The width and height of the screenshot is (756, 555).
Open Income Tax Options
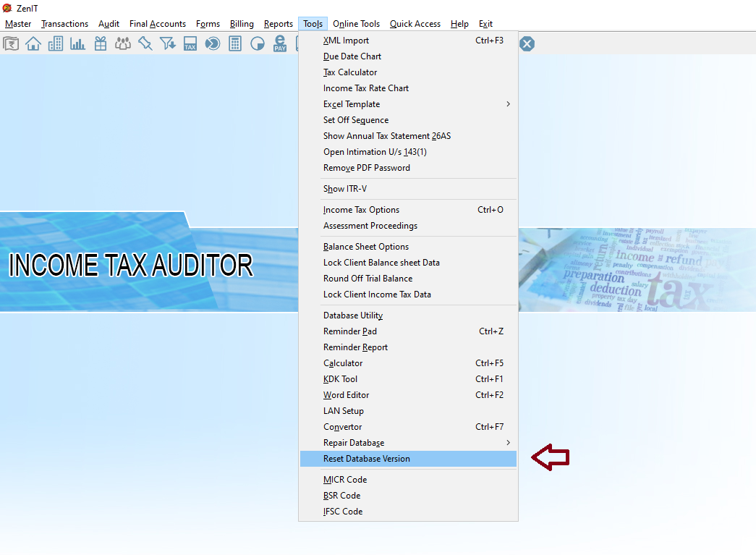(x=408, y=210)
